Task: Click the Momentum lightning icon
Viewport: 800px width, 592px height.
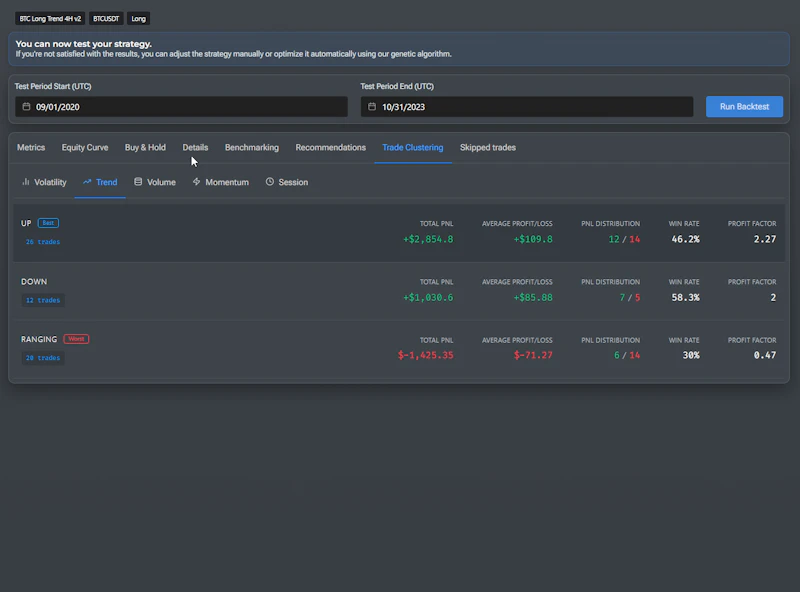Action: coord(196,182)
